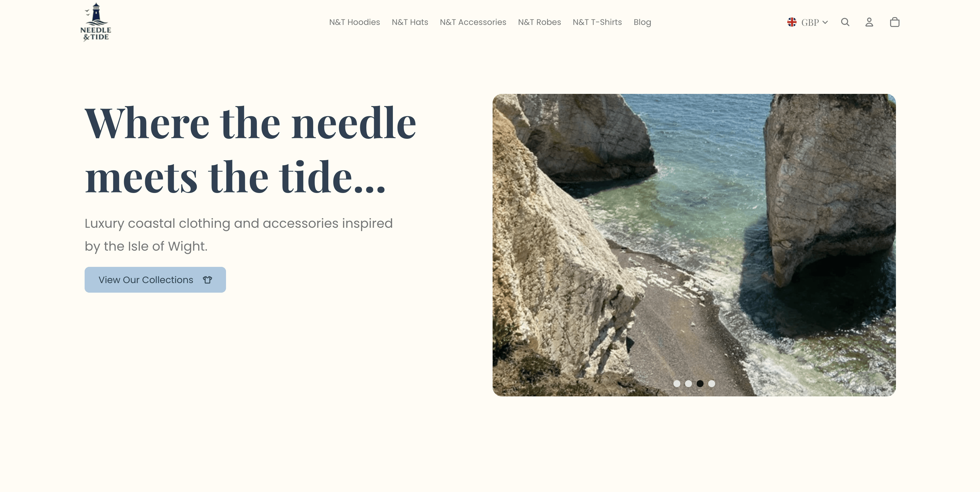Select the first slideshow dot
Image resolution: width=980 pixels, height=492 pixels.
pos(677,384)
